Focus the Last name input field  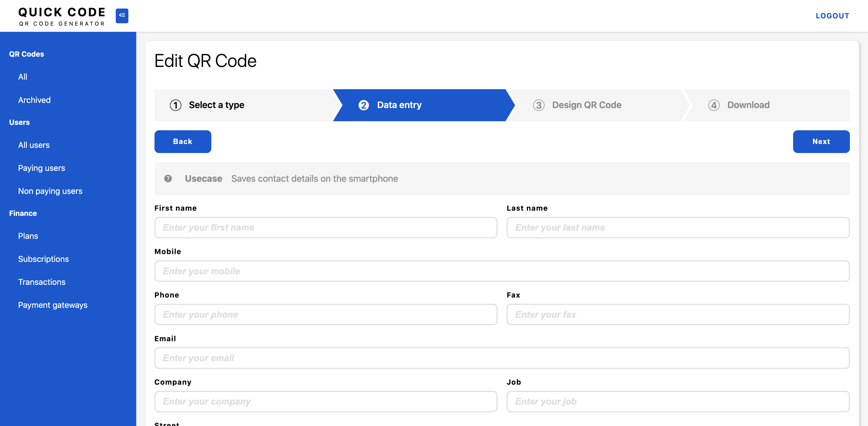[678, 228]
